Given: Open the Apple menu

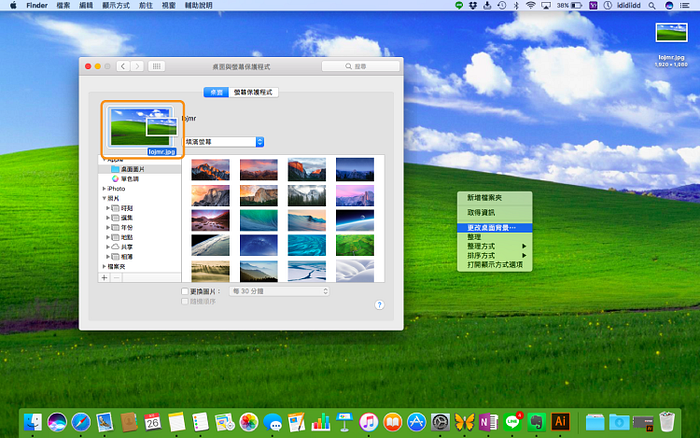Looking at the screenshot, I should tap(13, 5).
